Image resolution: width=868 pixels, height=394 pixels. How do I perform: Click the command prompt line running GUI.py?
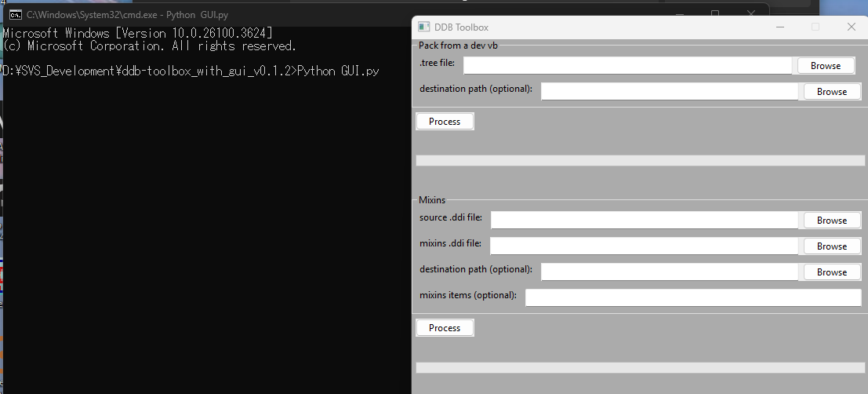191,71
